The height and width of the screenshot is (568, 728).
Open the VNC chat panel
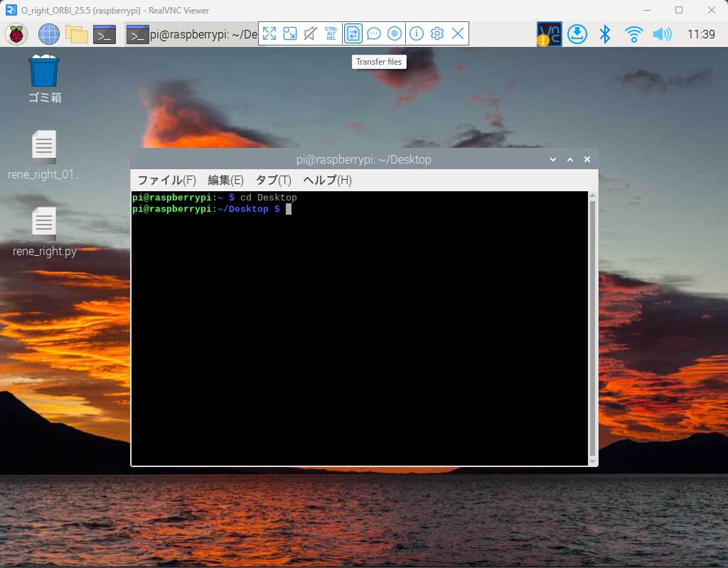pos(373,33)
